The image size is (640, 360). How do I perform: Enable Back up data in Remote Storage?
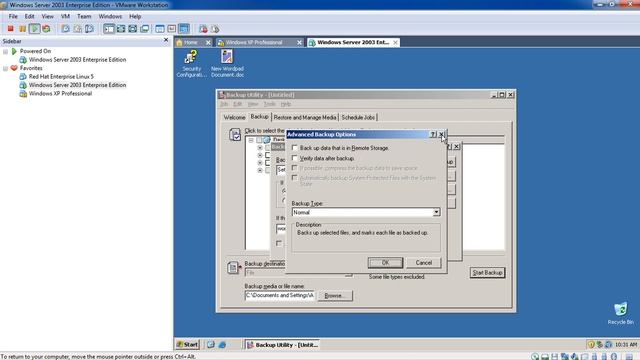[x=295, y=148]
